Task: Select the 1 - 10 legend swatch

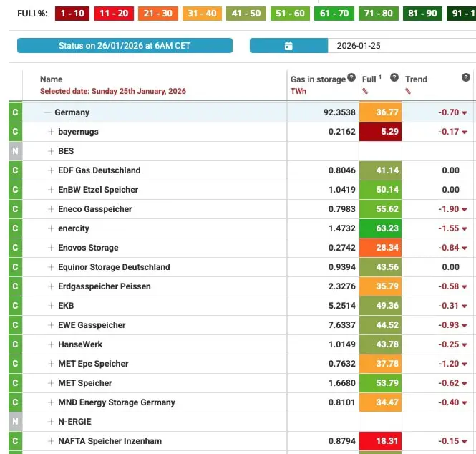Action: (x=71, y=14)
